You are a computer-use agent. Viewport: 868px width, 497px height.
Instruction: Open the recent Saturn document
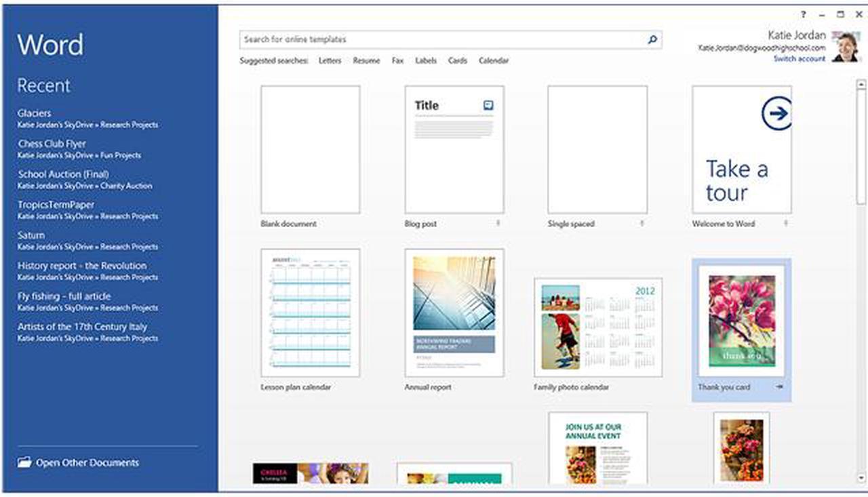87,240
